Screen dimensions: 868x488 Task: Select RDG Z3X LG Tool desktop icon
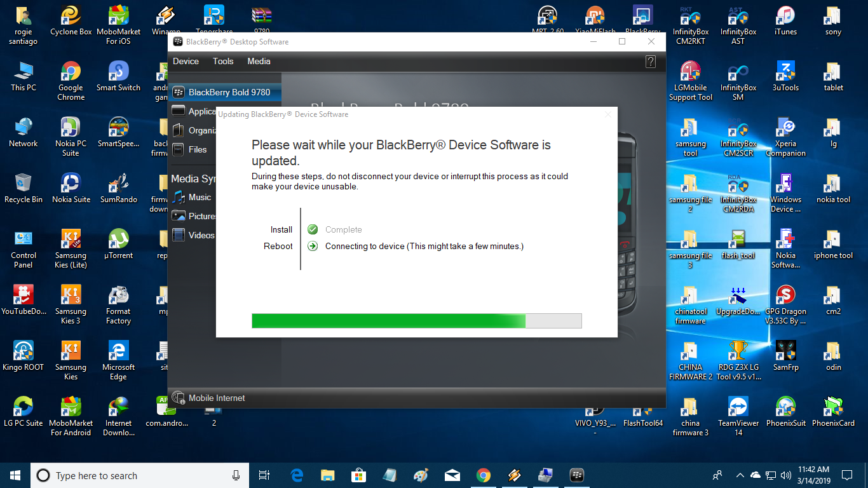(x=738, y=361)
